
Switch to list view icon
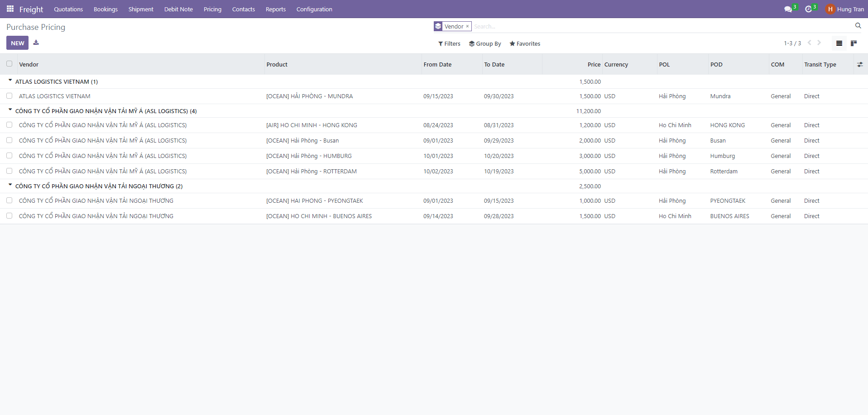tap(839, 43)
